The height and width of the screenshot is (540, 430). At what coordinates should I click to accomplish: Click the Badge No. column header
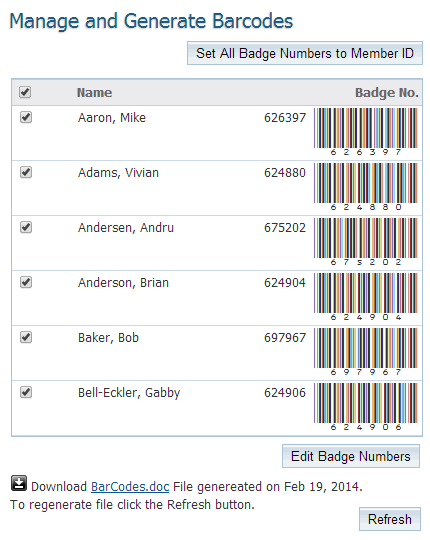click(x=387, y=93)
